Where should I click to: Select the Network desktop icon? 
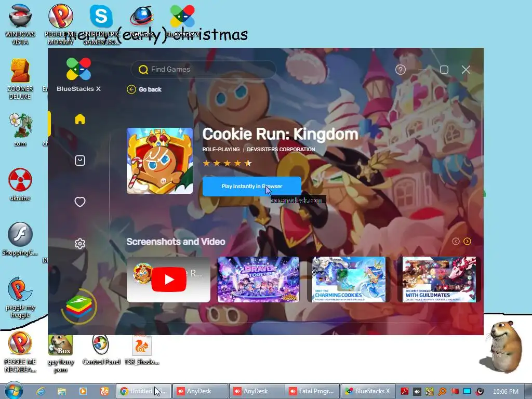[141, 20]
